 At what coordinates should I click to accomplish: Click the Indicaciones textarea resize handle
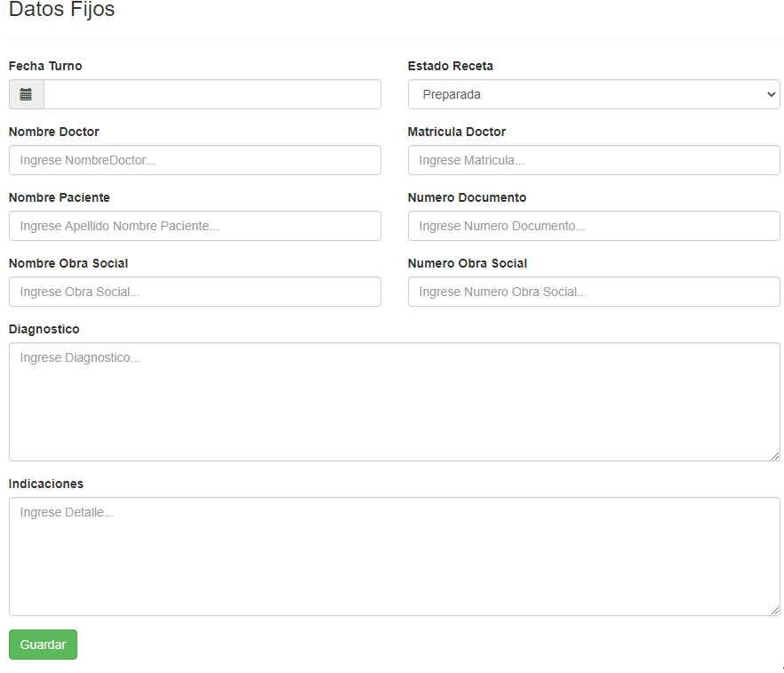click(775, 611)
